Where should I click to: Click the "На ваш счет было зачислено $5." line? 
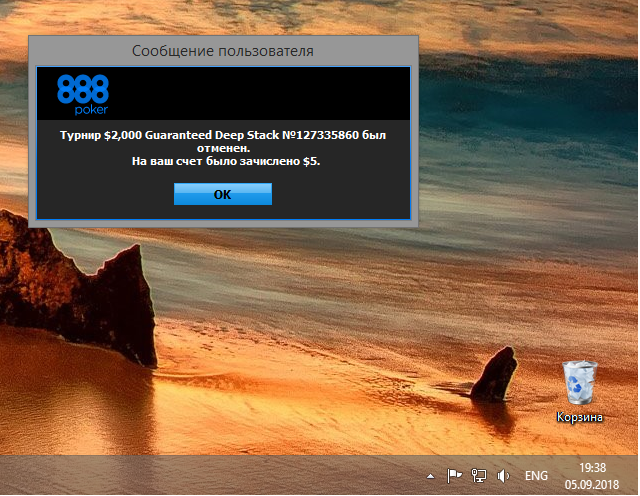(226, 161)
